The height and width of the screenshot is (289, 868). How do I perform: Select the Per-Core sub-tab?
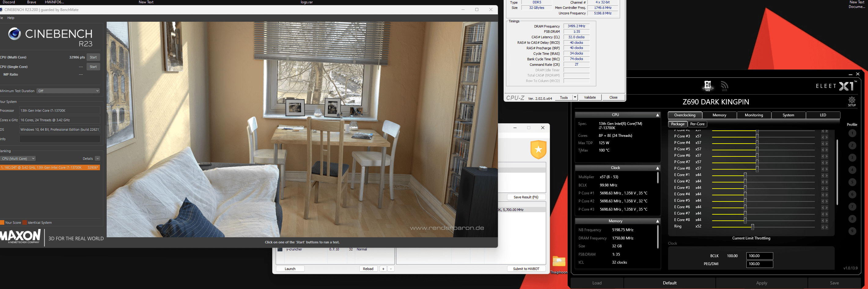point(697,124)
